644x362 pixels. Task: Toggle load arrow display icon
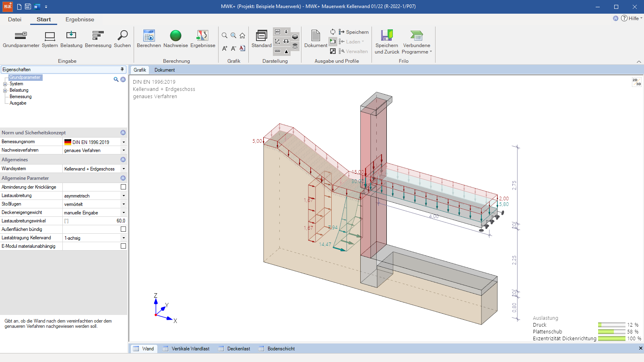click(x=286, y=31)
